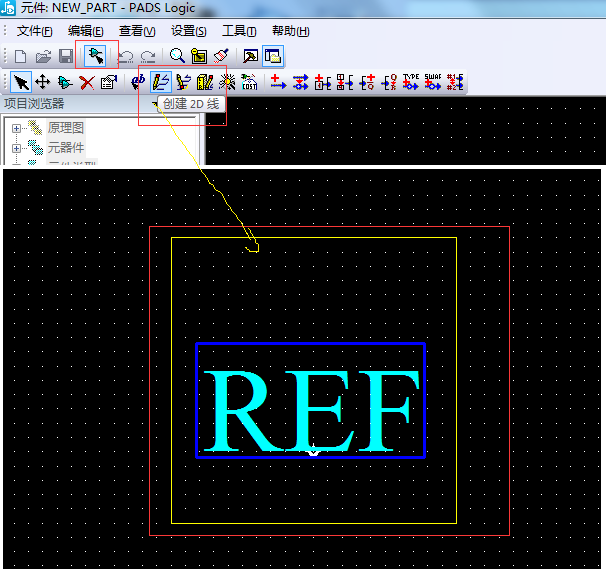Screen dimensions: 606x575
Task: Create a new file with the blank page icon
Action: click(x=20, y=56)
